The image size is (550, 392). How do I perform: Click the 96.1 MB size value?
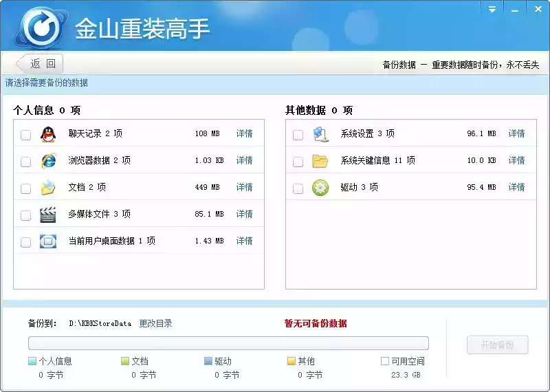click(x=482, y=133)
